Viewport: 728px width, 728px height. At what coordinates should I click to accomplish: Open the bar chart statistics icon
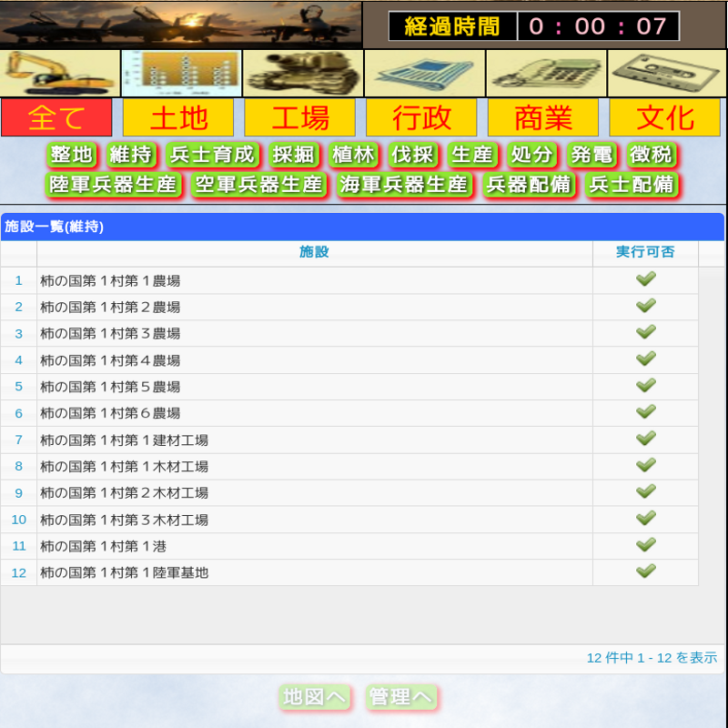[181, 73]
